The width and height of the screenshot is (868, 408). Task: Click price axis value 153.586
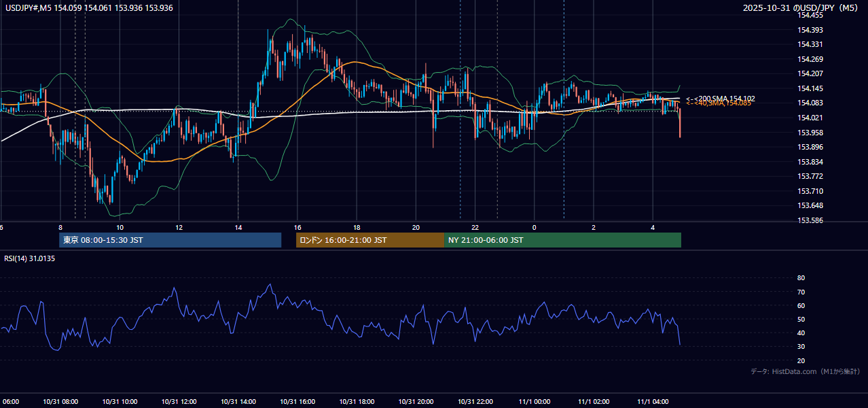click(810, 220)
